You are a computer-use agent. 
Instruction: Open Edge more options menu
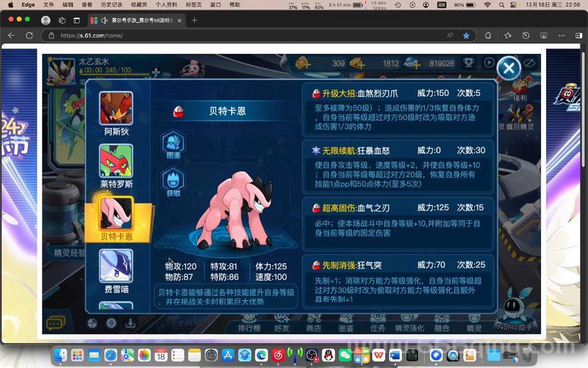coord(562,35)
